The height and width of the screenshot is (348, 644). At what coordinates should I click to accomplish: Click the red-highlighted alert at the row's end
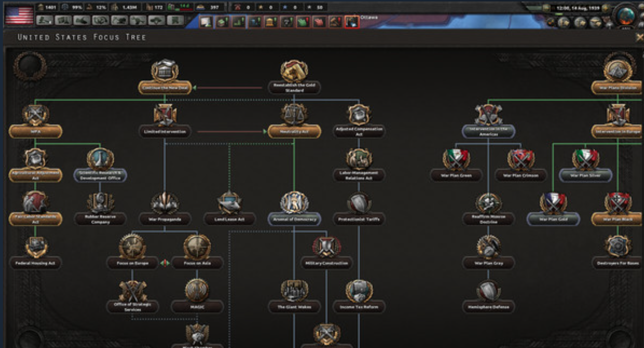click(352, 22)
